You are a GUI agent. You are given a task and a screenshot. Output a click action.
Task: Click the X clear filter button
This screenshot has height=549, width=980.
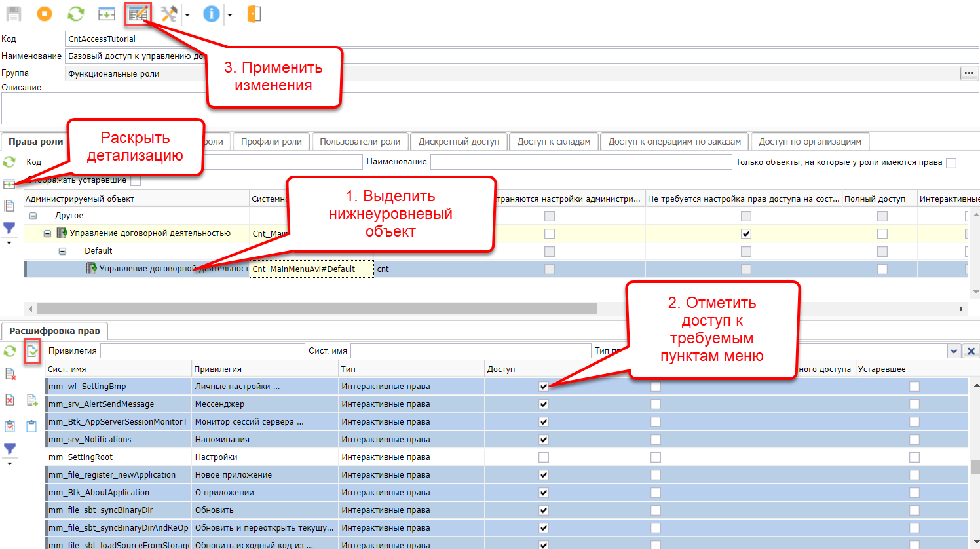(971, 351)
